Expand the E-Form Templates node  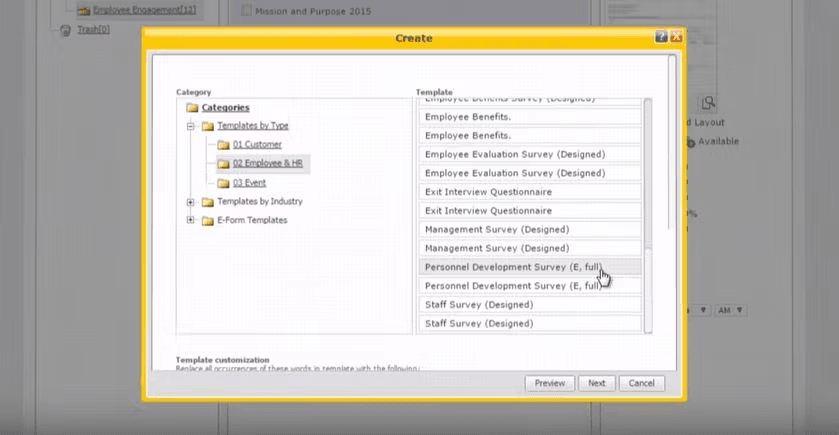(x=190, y=220)
